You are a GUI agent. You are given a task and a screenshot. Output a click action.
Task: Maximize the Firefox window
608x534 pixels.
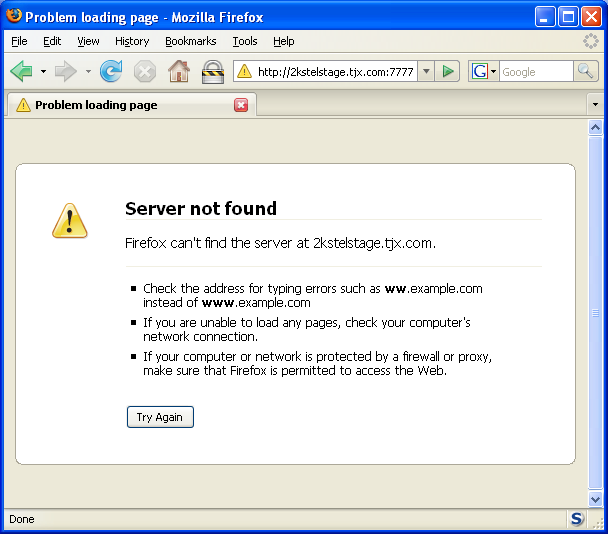(568, 17)
